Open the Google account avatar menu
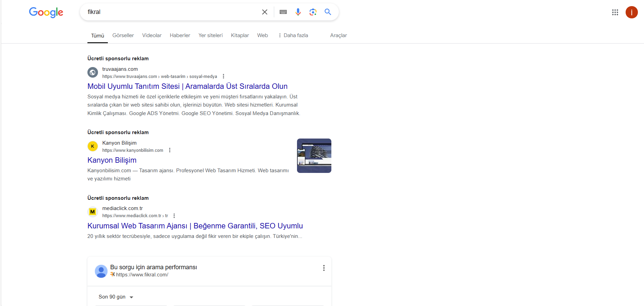Screen dimensions: 644x306 coord(632,12)
